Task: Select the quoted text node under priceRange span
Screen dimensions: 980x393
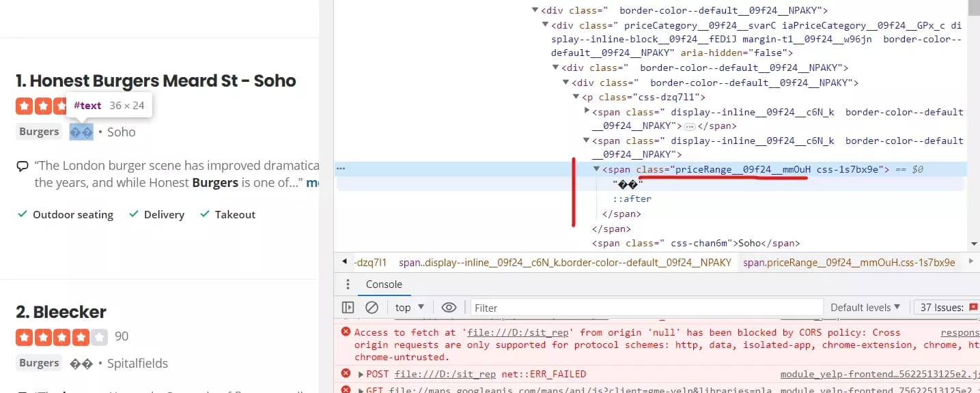Action: tap(628, 184)
